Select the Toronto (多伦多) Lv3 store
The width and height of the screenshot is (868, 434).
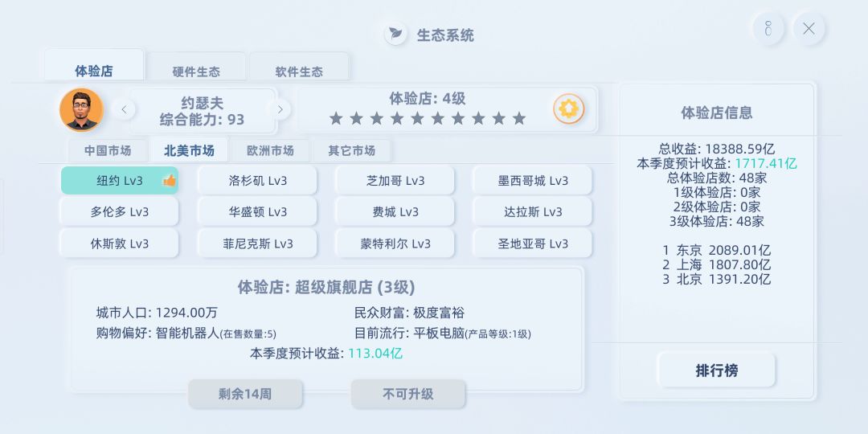119,212
